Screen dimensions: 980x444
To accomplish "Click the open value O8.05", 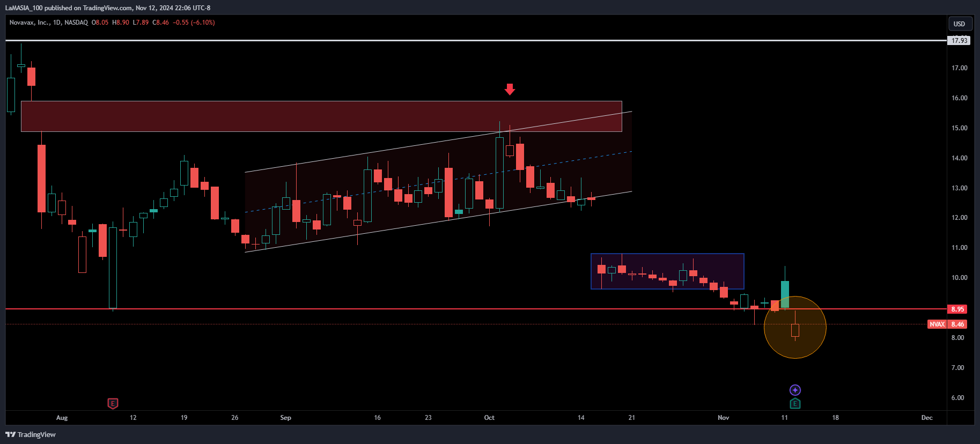I will click(x=100, y=23).
